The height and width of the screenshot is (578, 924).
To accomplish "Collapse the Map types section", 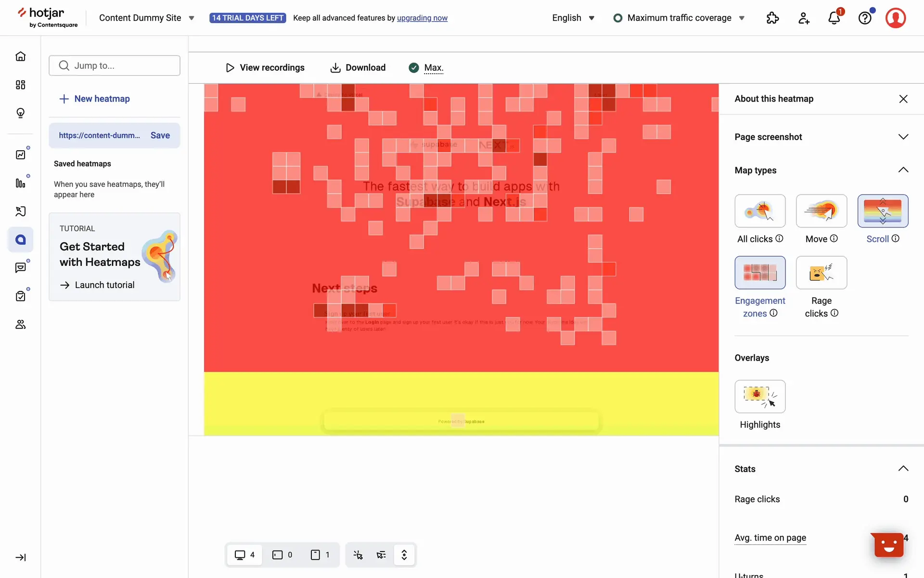I will tap(903, 170).
